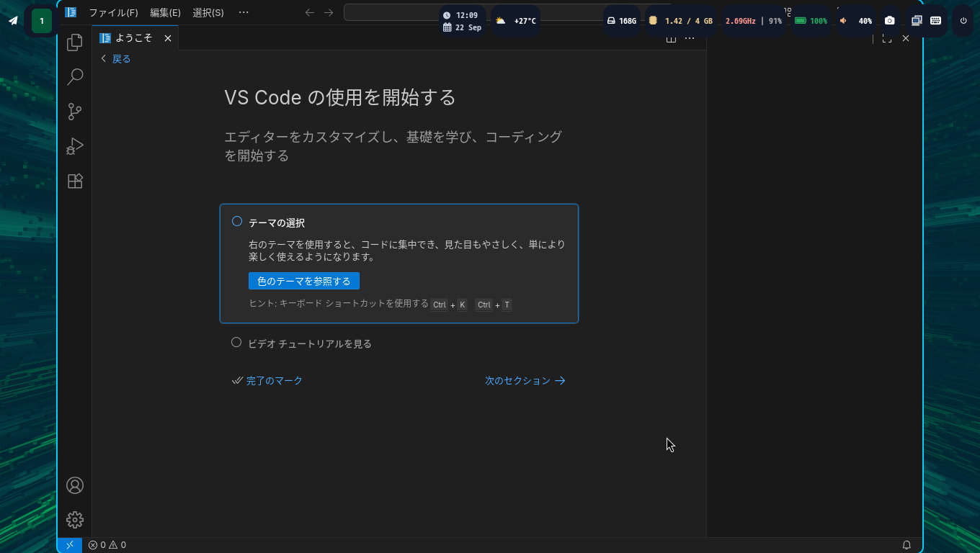
Task: Open the Run and Debug view
Action: 75,146
